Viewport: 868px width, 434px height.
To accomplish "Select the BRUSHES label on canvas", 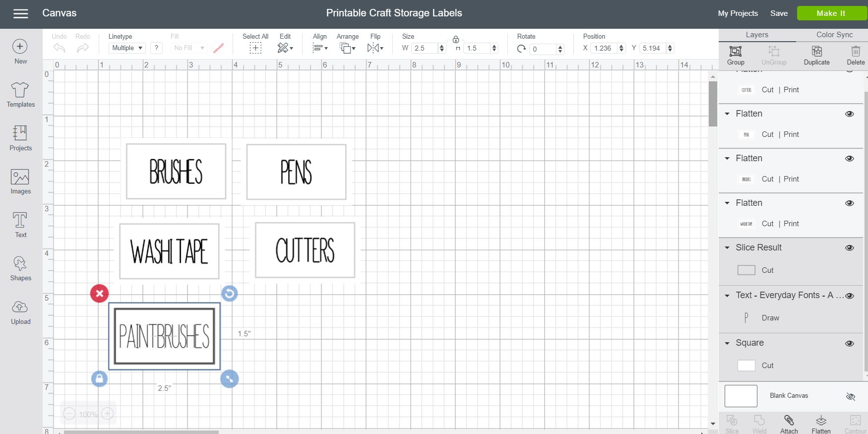I will (x=176, y=172).
